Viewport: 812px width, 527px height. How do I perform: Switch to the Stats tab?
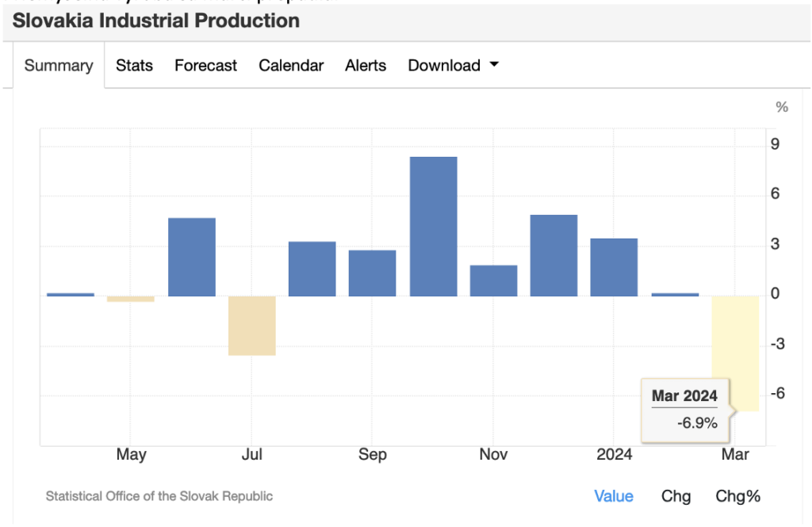click(134, 66)
